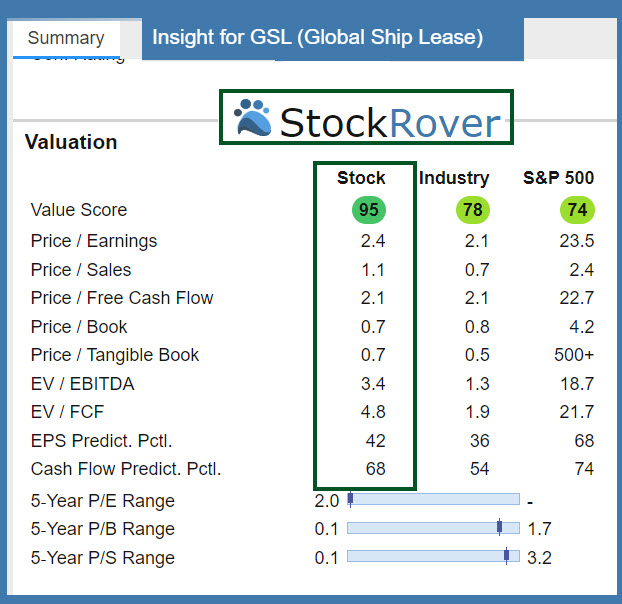Open the Summary tab

pyautogui.click(x=66, y=38)
